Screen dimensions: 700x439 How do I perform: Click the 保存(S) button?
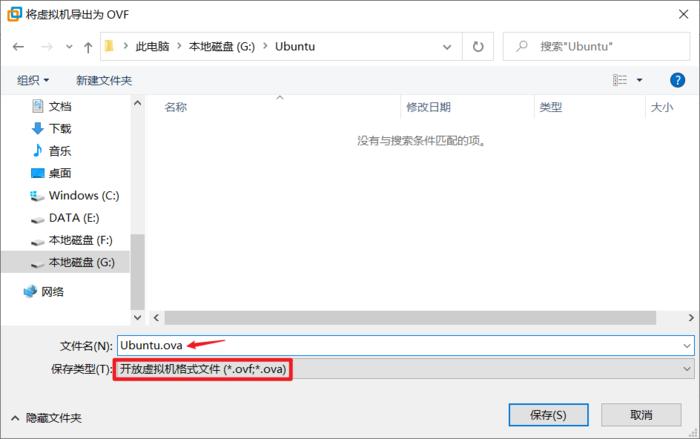(548, 415)
